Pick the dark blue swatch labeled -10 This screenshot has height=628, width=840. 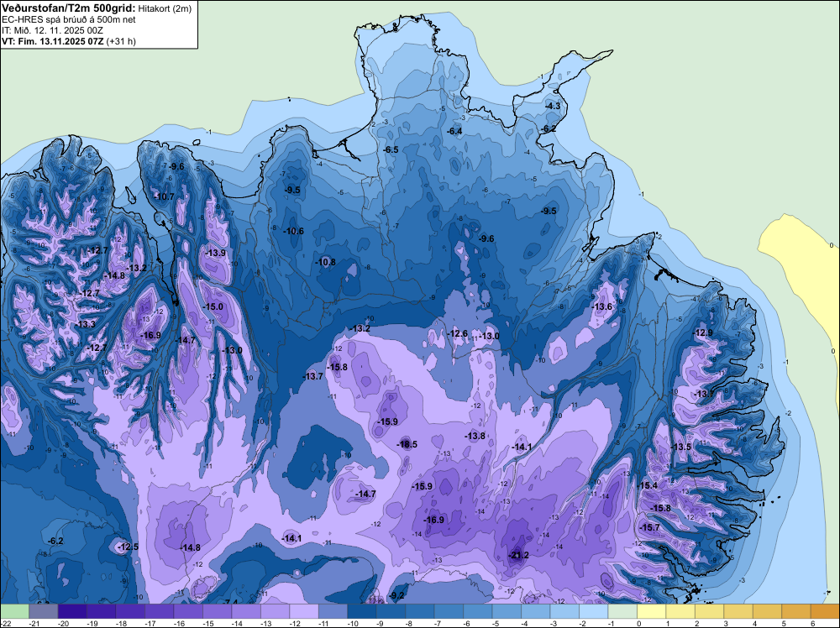coord(361,611)
